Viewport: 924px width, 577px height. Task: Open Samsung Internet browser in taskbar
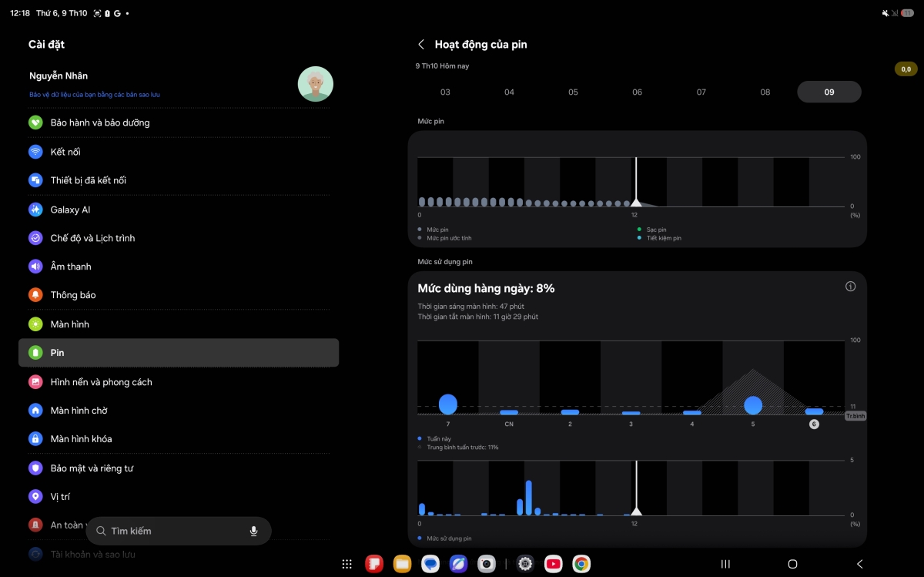click(458, 564)
